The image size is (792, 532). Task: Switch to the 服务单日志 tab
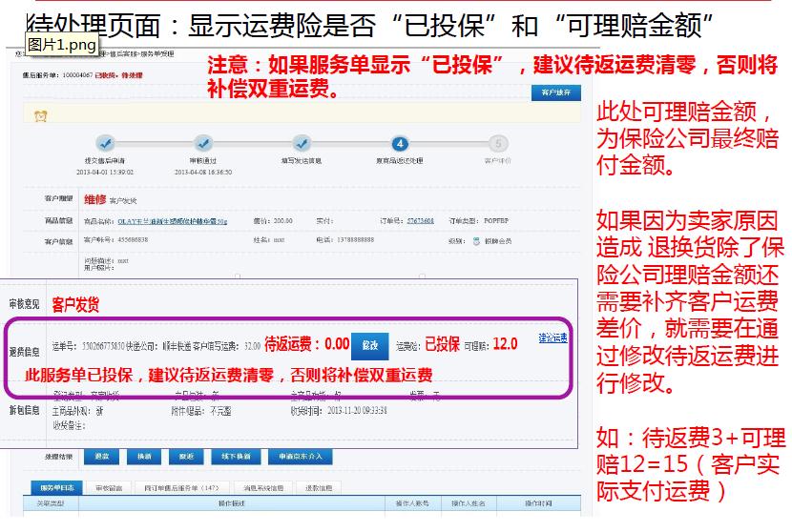click(57, 488)
